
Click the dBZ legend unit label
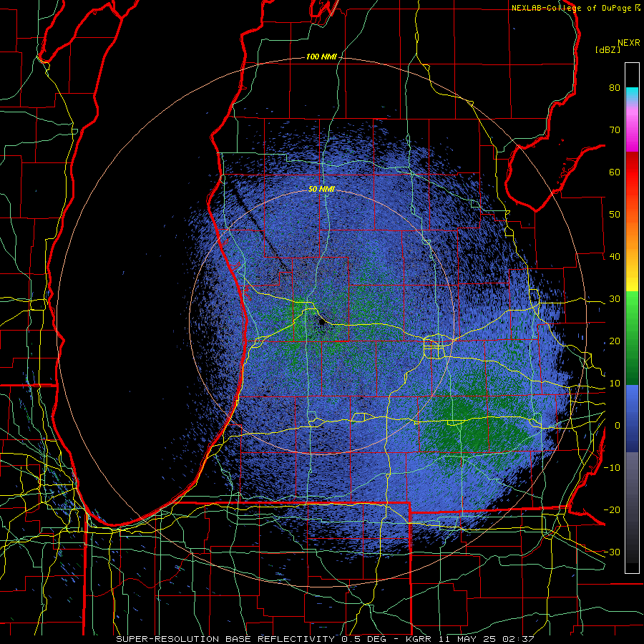tap(608, 49)
